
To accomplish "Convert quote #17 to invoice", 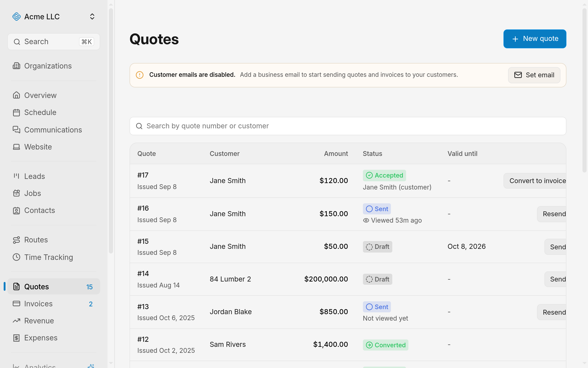I will pos(535,181).
